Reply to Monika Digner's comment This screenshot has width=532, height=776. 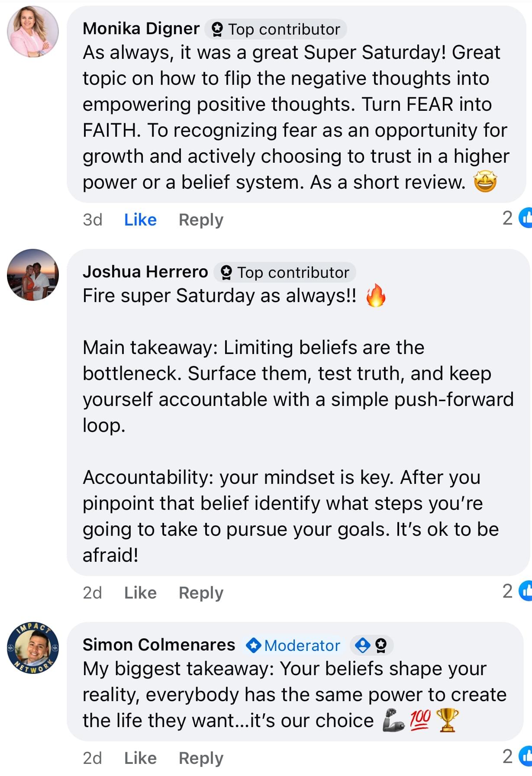coord(201,220)
